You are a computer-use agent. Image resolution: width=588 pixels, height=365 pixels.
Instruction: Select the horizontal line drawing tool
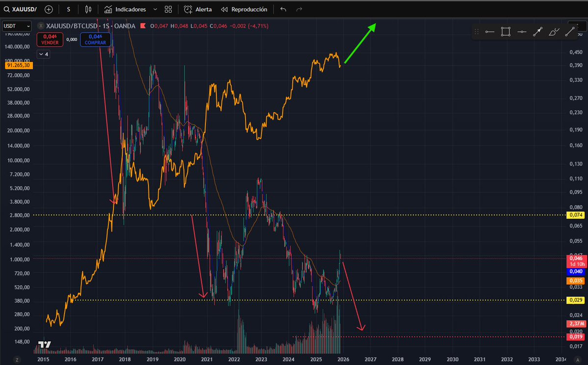[x=522, y=32]
